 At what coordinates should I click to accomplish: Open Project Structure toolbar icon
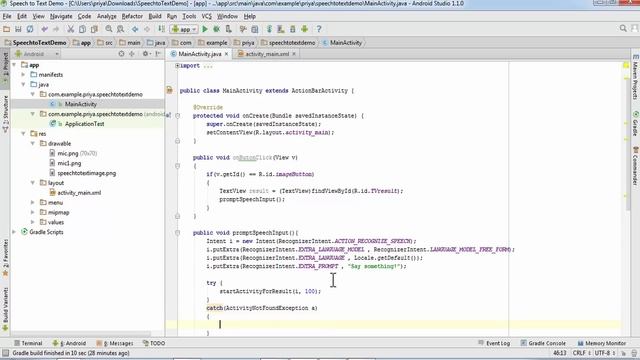[x=255, y=29]
